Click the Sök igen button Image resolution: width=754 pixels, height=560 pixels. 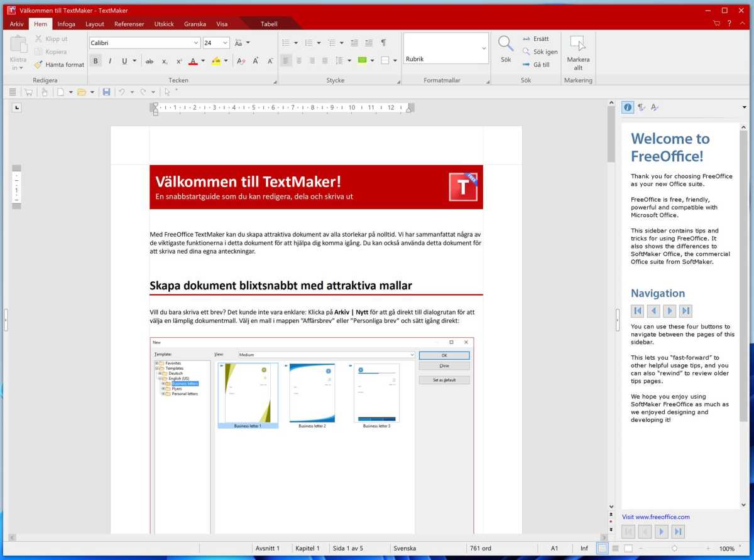coord(540,51)
